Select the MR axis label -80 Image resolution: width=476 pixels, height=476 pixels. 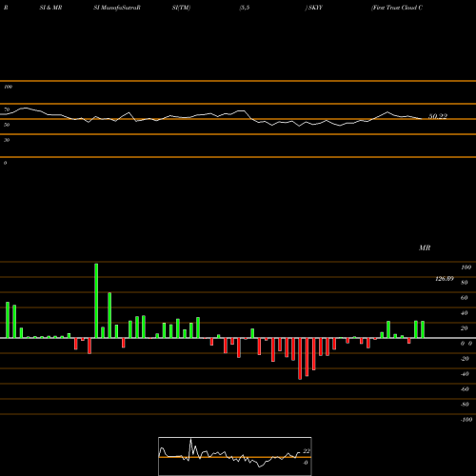coord(465,405)
